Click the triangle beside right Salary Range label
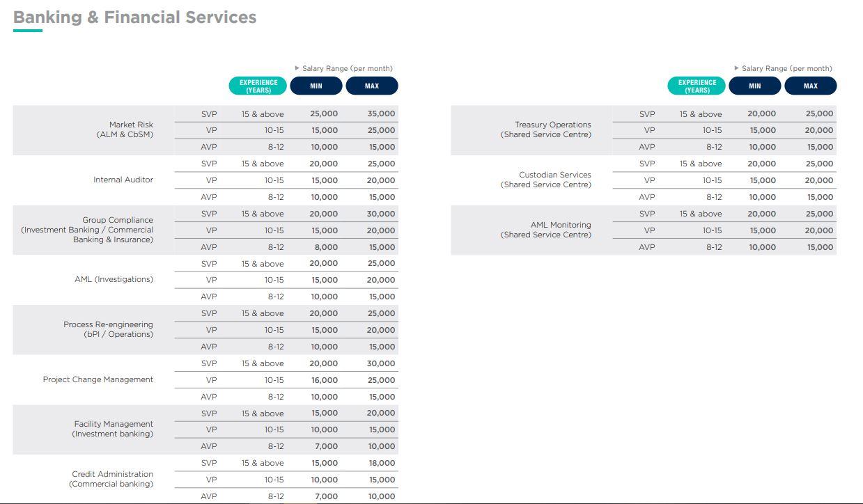 tap(737, 68)
